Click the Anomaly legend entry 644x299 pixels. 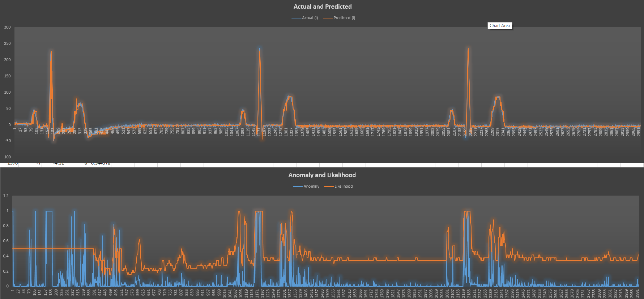click(306, 186)
